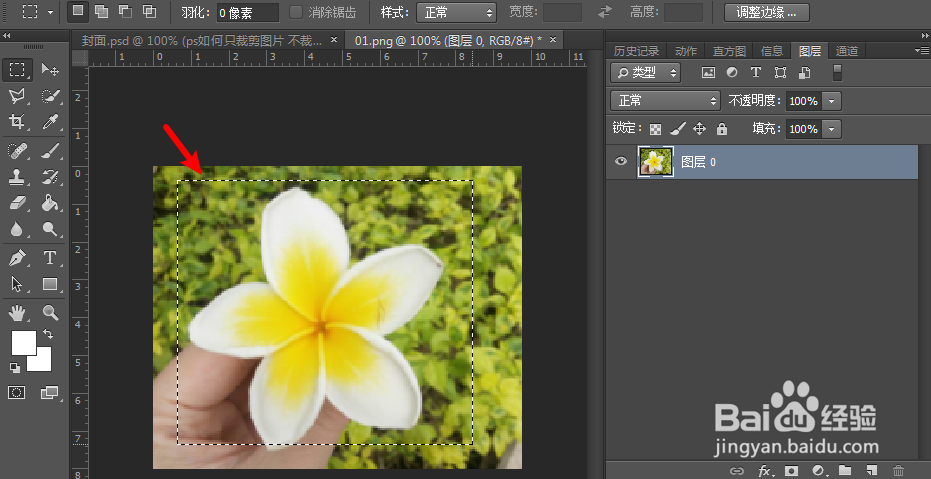931x479 pixels.
Task: Lock layer position
Action: click(699, 129)
